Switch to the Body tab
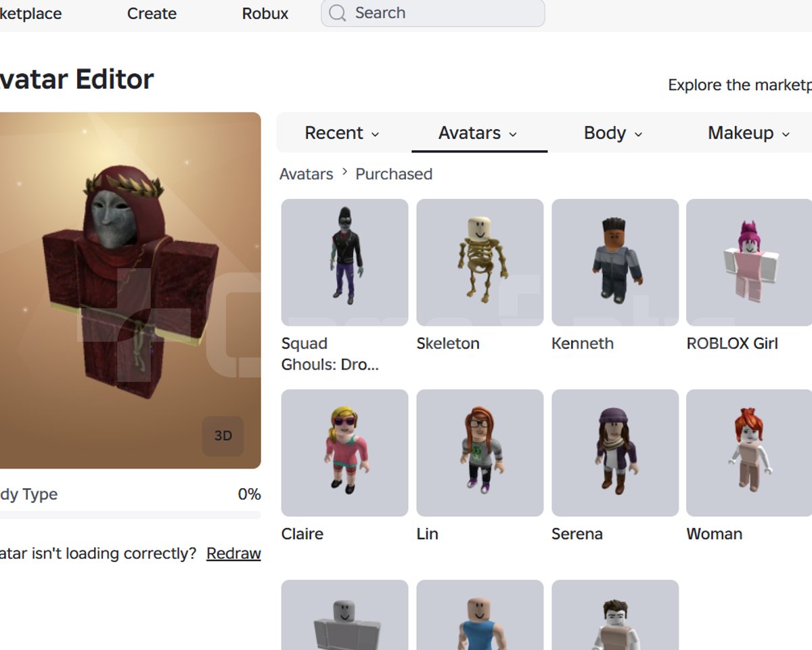This screenshot has width=812, height=650. click(x=613, y=133)
